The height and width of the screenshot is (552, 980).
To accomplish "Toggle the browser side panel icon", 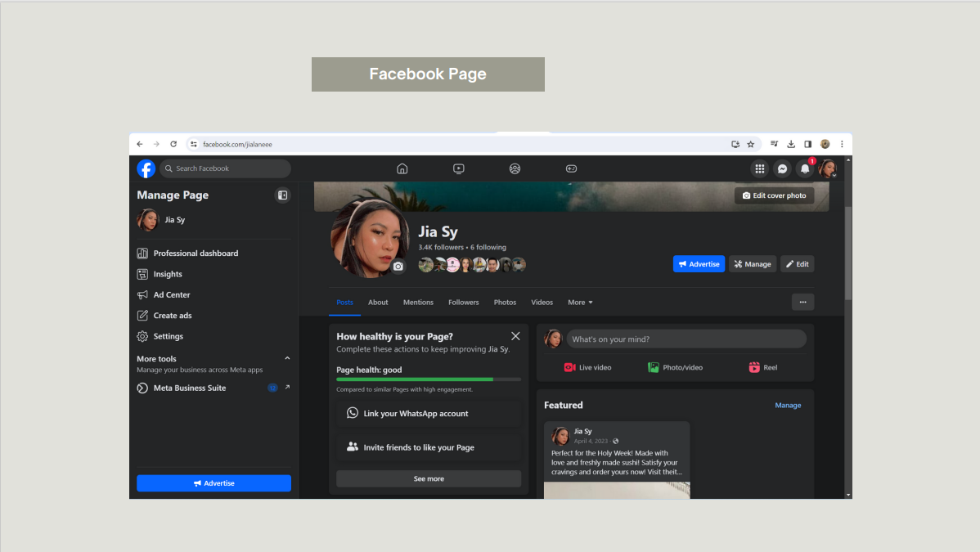I will pyautogui.click(x=807, y=145).
